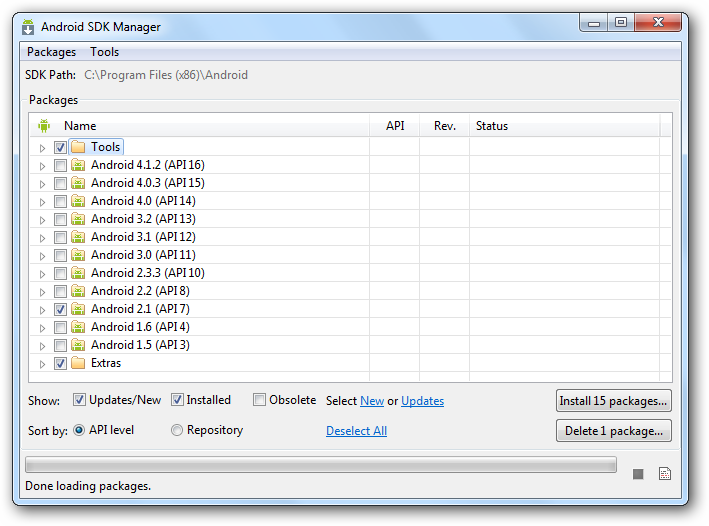Expand the Android 4.1.2 (API 16) node

click(43, 166)
